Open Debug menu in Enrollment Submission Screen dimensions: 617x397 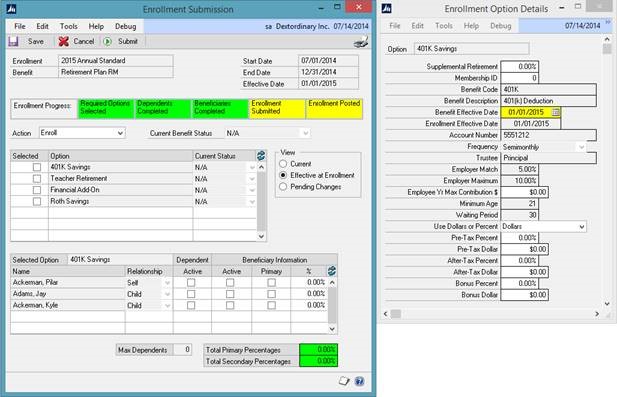(126, 26)
